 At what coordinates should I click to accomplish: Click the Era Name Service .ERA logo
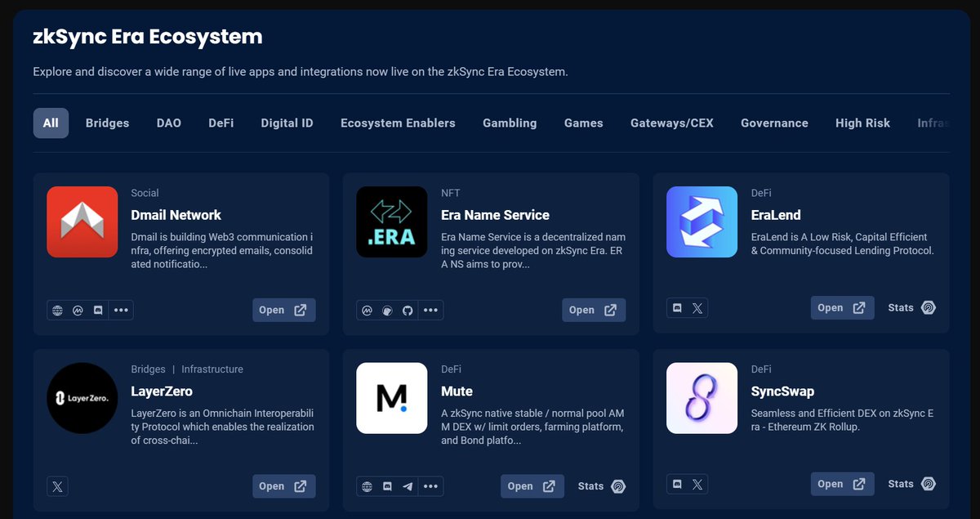point(392,222)
